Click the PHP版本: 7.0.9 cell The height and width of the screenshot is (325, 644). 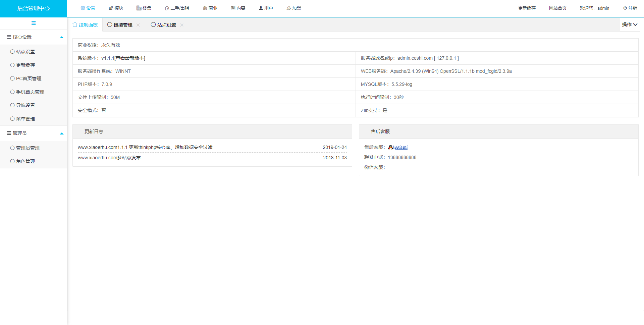tap(214, 84)
